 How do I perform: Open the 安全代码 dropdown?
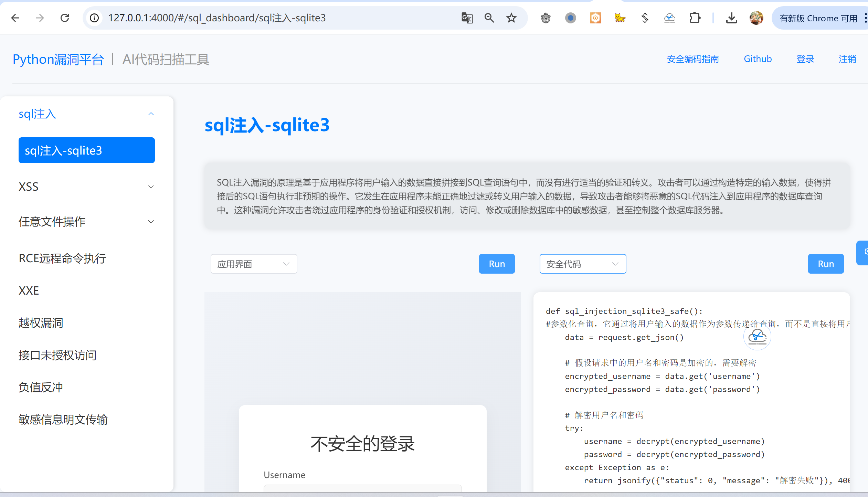click(582, 264)
